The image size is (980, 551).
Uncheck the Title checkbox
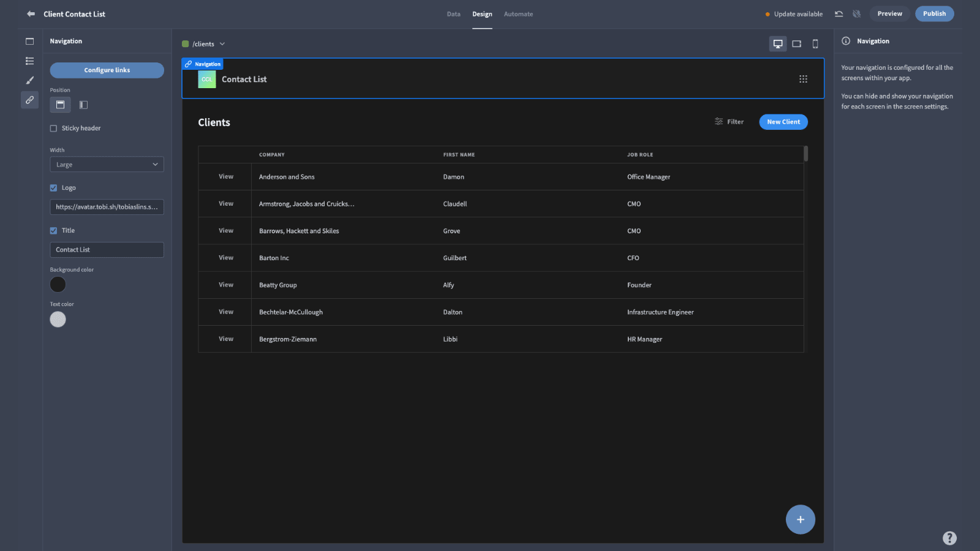[x=53, y=231]
